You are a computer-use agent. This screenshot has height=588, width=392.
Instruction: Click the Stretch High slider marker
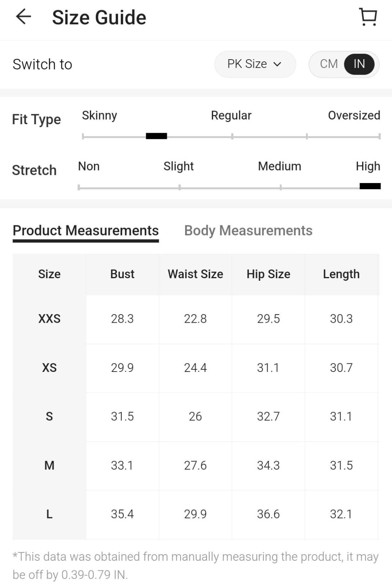pos(370,186)
